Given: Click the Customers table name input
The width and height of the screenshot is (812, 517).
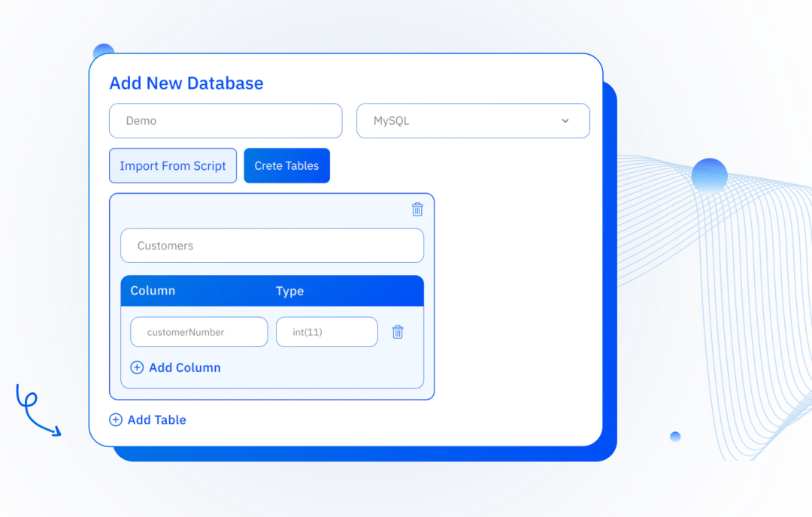Looking at the screenshot, I should pyautogui.click(x=272, y=245).
